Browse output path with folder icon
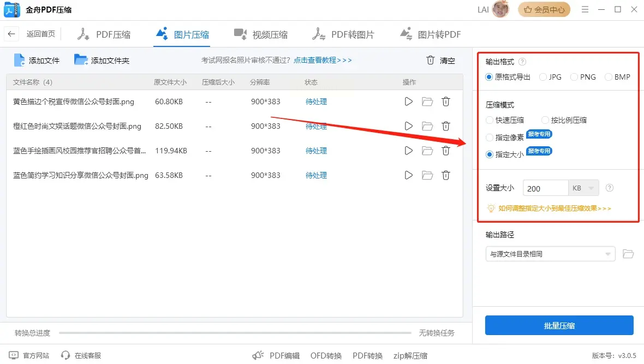The width and height of the screenshot is (644, 364). [x=628, y=254]
